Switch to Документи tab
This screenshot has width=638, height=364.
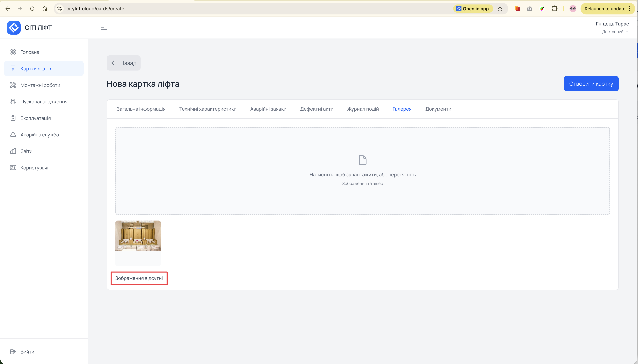(438, 109)
